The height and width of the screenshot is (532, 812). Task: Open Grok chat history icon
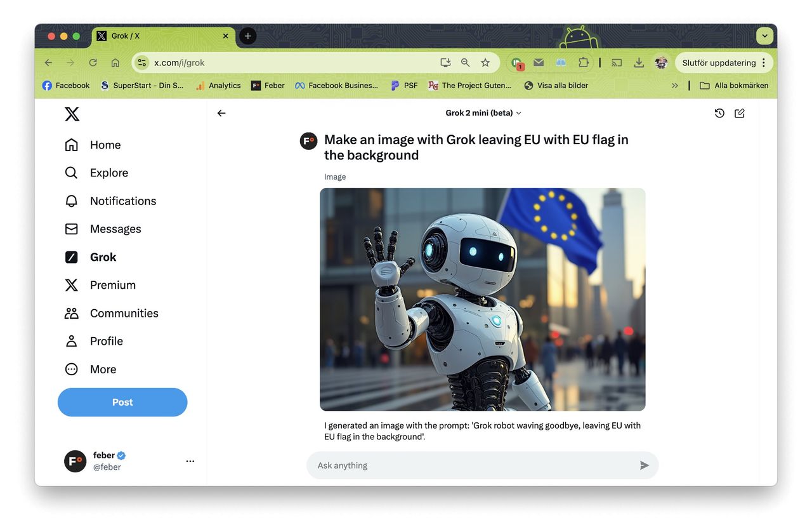coord(719,113)
